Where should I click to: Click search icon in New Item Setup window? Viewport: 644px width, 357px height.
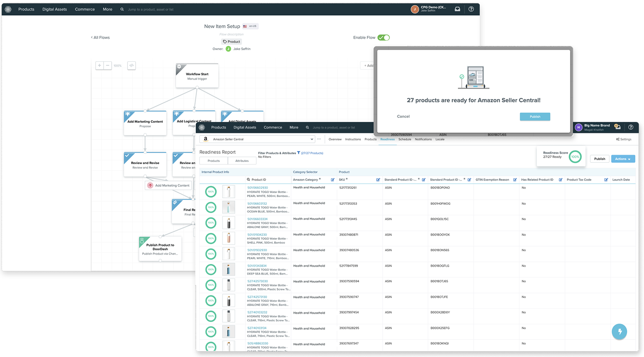(122, 9)
